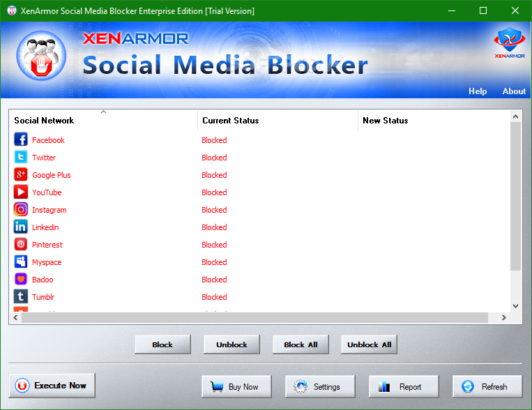The height and width of the screenshot is (410, 532).
Task: Click the horizontal scroll-left arrow
Action: pyautogui.click(x=15, y=318)
